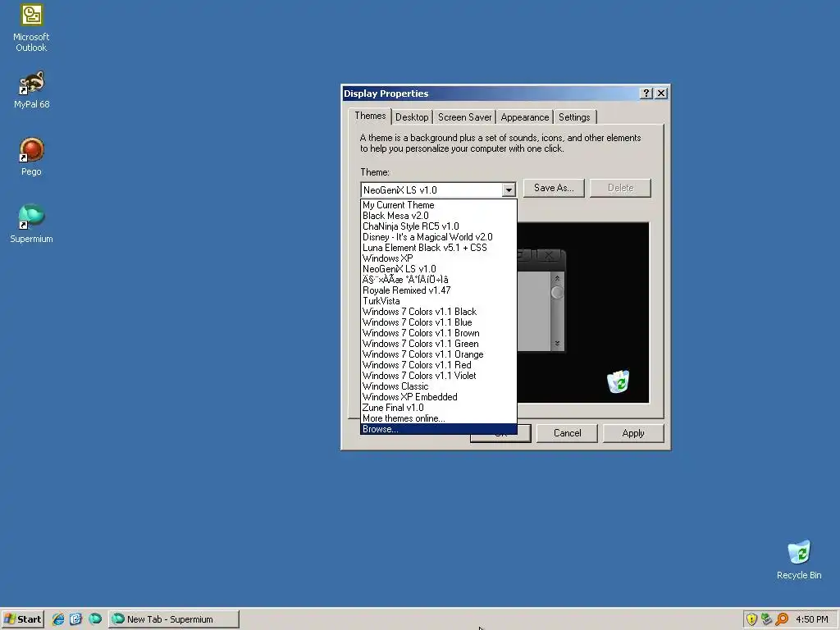Click the taskbar clock showing 4:50 PM

point(811,619)
